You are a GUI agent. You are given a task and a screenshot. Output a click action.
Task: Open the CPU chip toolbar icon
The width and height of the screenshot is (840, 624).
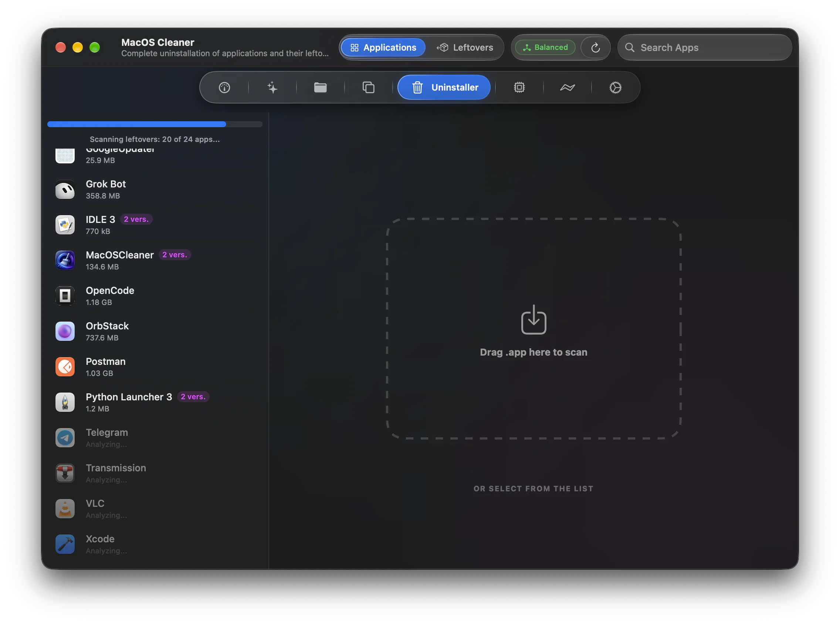coord(519,88)
